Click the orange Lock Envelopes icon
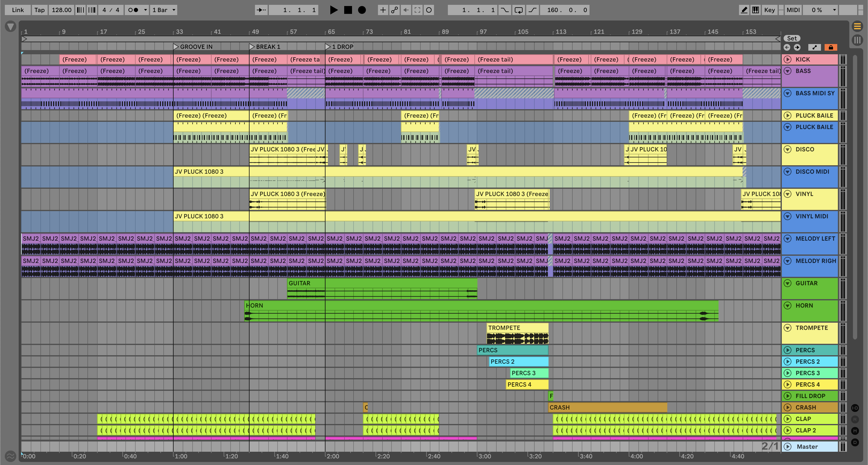The image size is (868, 465). tap(831, 47)
